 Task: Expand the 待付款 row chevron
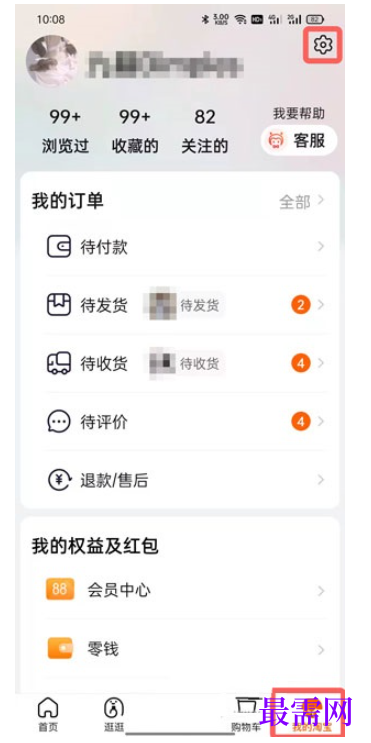[x=321, y=246]
